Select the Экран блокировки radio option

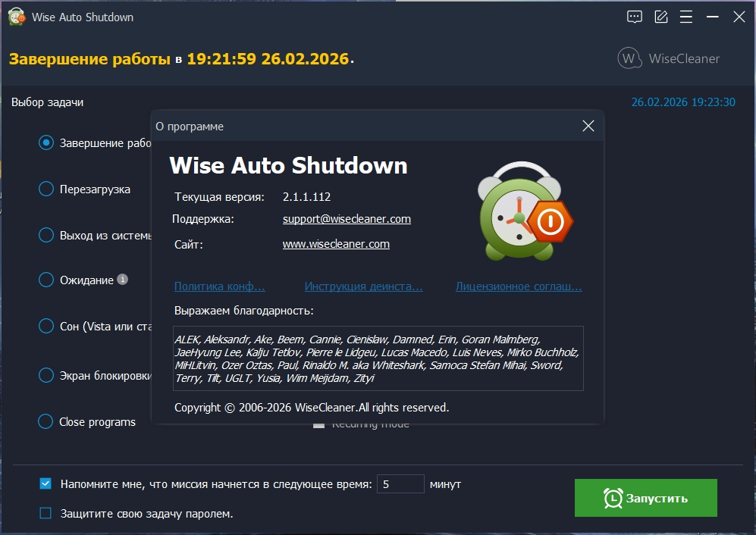(45, 375)
